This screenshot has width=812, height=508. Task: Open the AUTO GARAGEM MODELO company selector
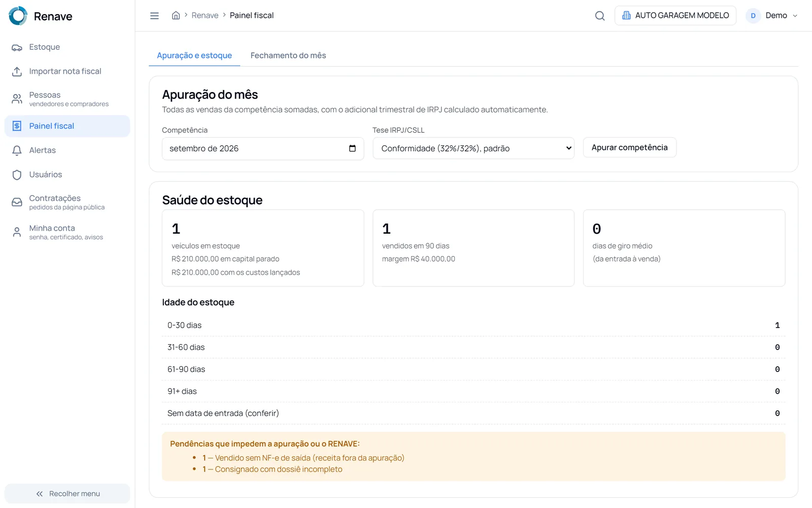[675, 16]
